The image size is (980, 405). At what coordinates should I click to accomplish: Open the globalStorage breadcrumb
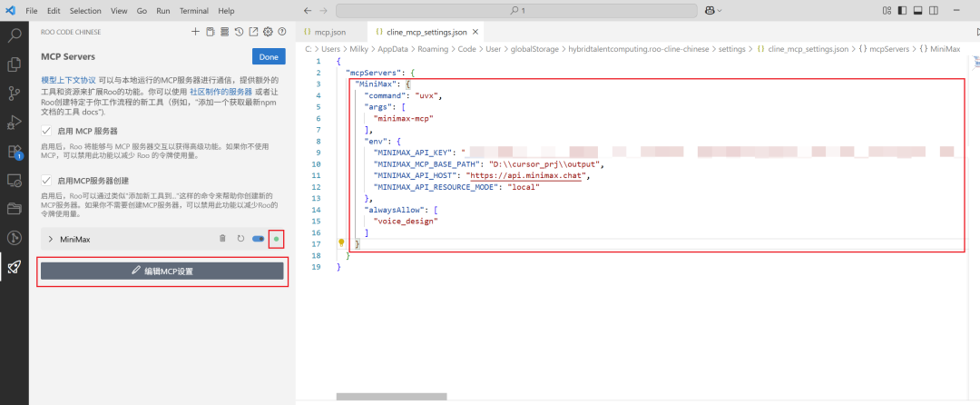pos(534,49)
